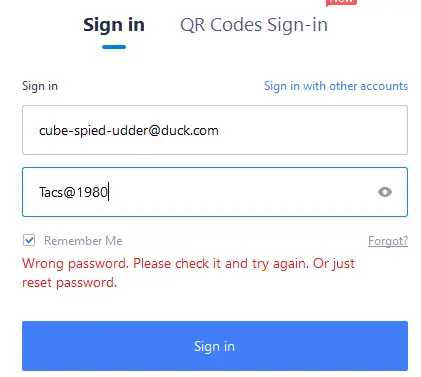Click the empty space inside password field

pyautogui.click(x=242, y=192)
